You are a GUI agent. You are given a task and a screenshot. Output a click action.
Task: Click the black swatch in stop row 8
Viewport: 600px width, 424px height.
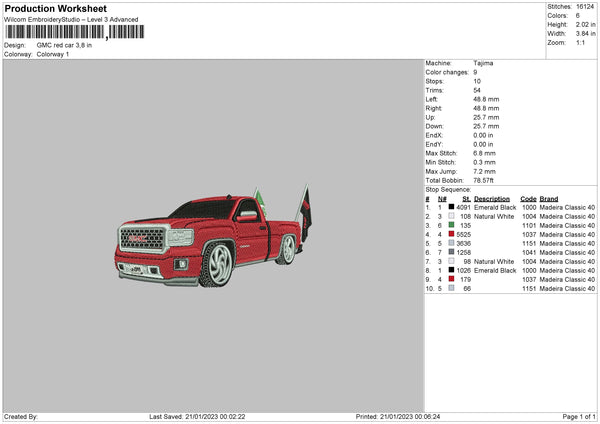[x=452, y=270]
